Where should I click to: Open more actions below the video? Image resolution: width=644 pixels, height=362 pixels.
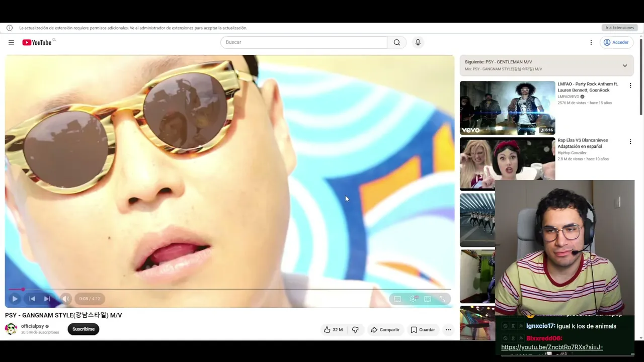pyautogui.click(x=448, y=330)
